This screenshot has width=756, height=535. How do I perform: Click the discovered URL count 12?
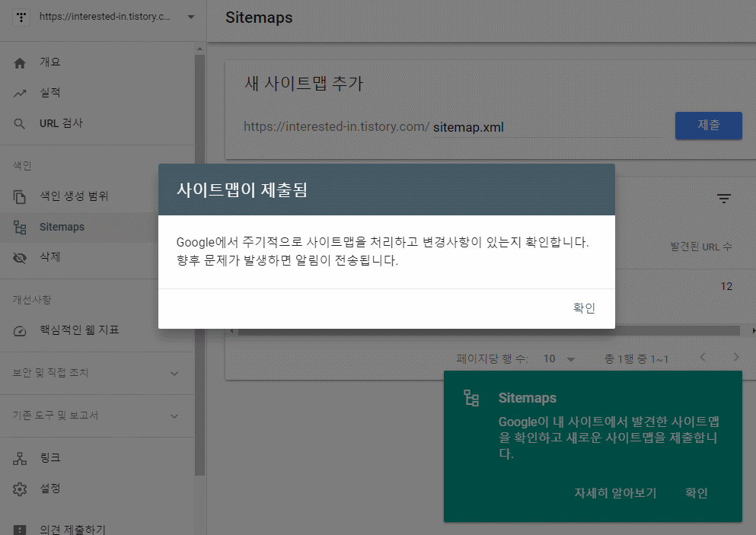tap(726, 286)
